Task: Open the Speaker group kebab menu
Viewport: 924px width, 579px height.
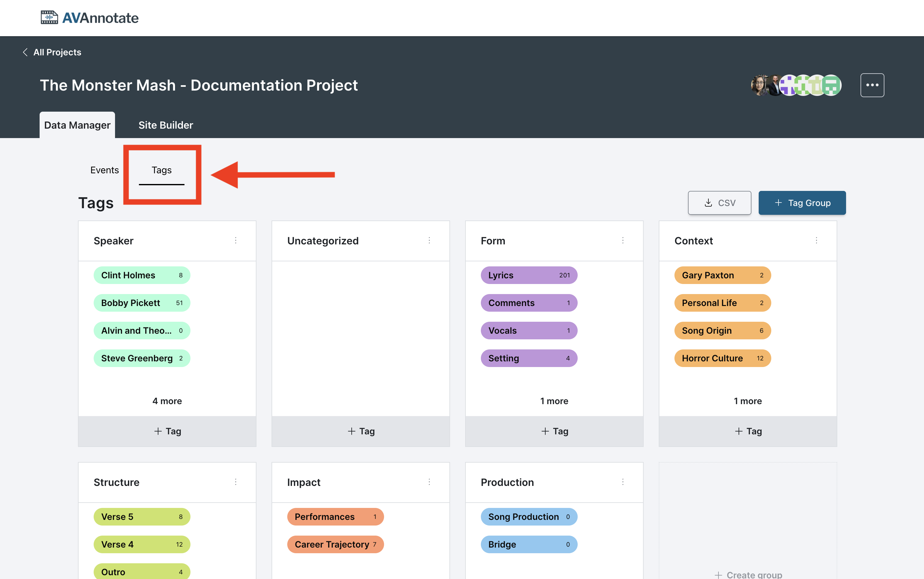Action: pyautogui.click(x=236, y=240)
